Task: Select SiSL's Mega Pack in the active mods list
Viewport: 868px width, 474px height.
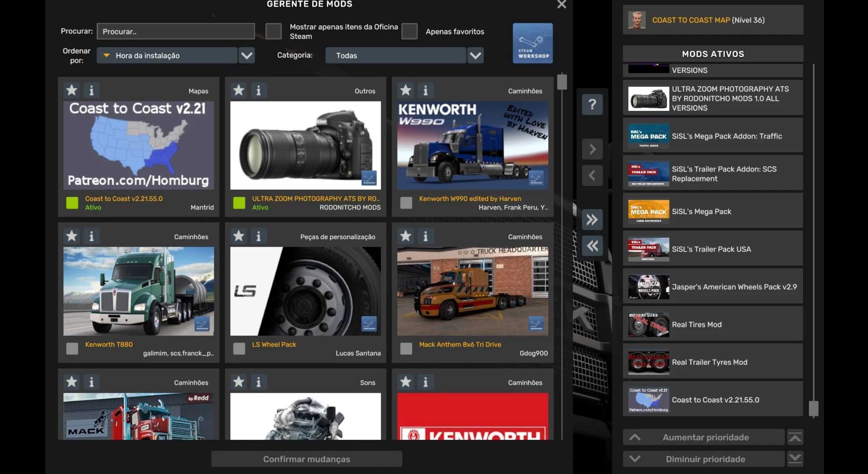Action: pos(713,211)
